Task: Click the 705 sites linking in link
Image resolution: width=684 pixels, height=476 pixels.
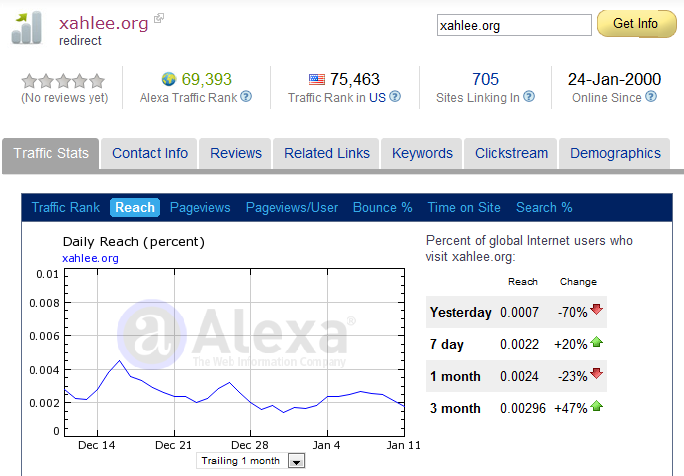Action: pos(485,79)
